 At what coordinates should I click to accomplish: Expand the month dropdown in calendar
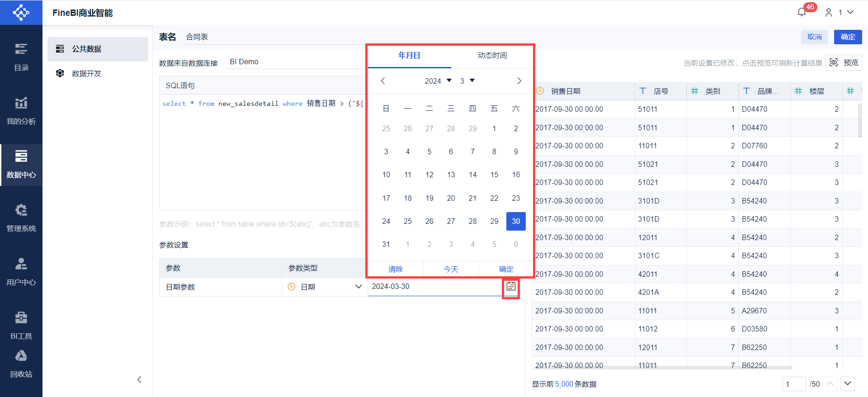click(x=467, y=81)
